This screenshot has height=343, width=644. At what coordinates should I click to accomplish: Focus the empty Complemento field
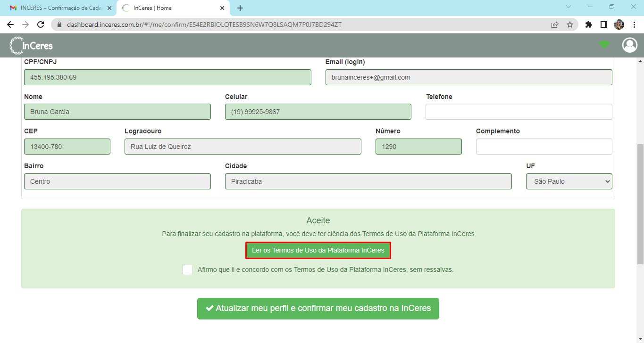click(x=544, y=147)
